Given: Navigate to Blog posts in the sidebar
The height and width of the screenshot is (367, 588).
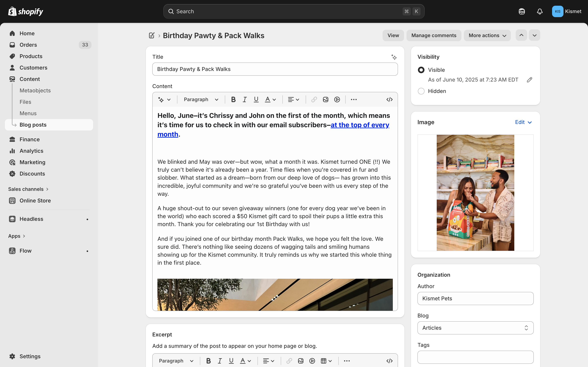Looking at the screenshot, I should tap(33, 125).
